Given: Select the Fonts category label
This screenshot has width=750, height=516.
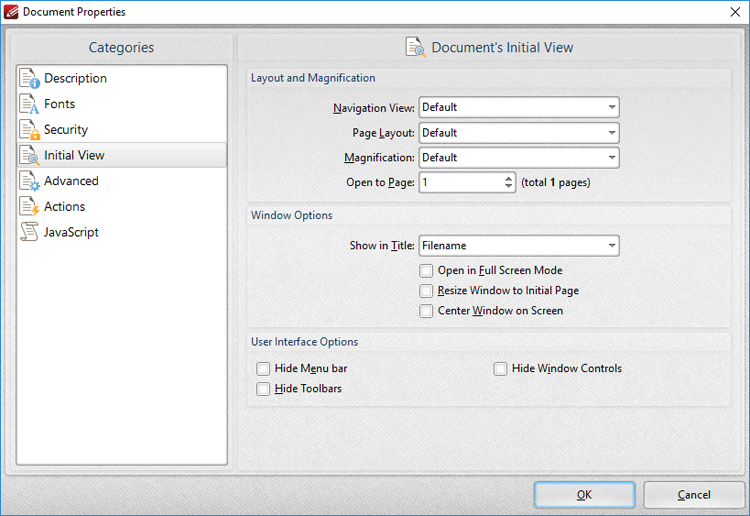Looking at the screenshot, I should [x=59, y=104].
